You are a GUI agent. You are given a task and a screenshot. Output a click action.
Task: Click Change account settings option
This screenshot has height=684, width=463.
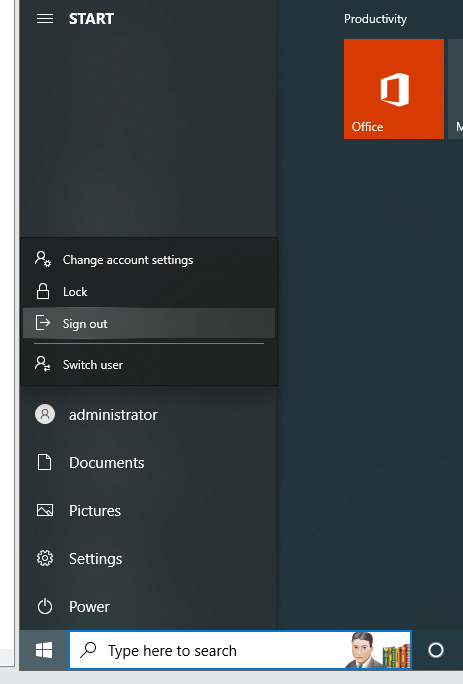coord(149,260)
